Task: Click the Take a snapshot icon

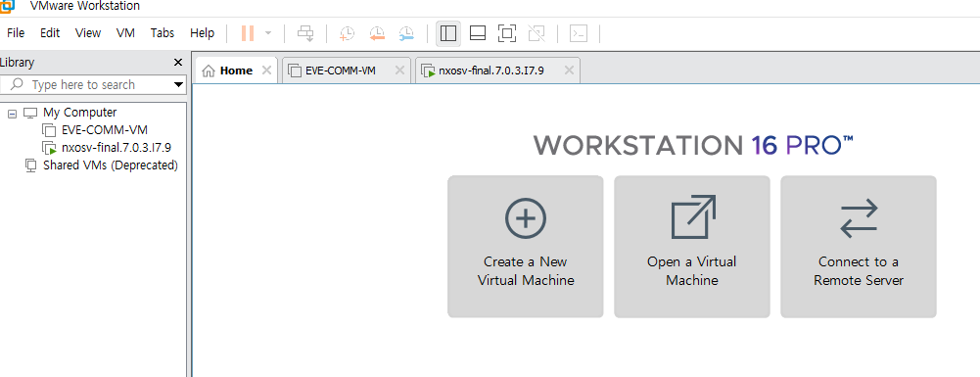Action: click(x=347, y=33)
